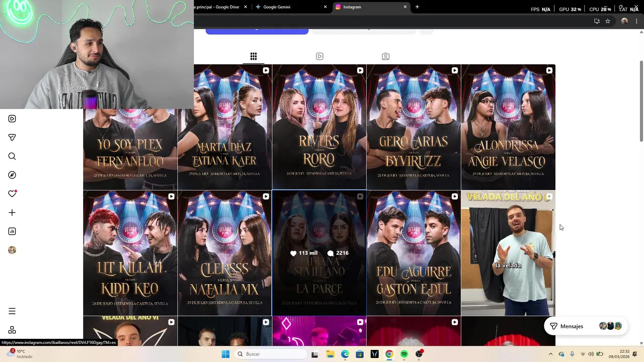Open the Windows Start menu
The height and width of the screenshot is (362, 644).
(225, 354)
